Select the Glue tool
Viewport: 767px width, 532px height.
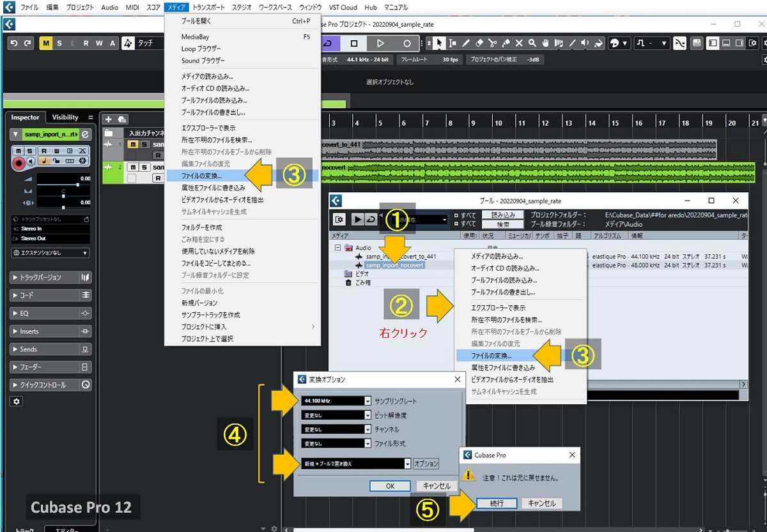(506, 43)
